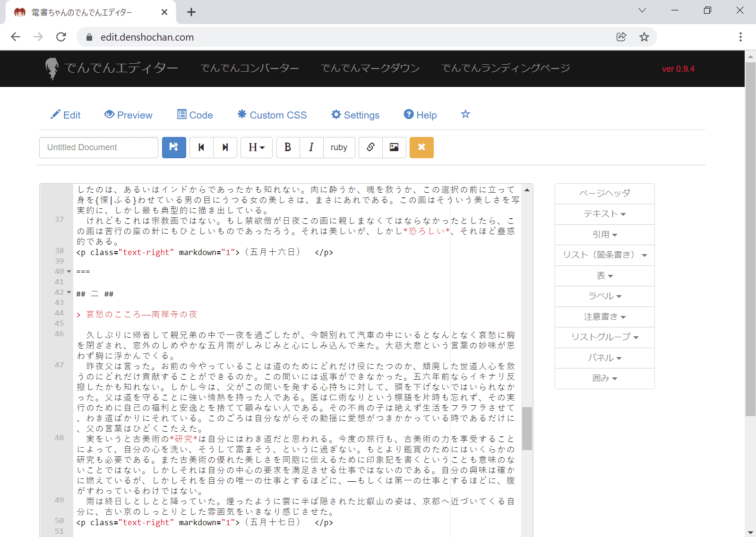
Task: Click the ver 0.9.4 version link
Action: 678,69
